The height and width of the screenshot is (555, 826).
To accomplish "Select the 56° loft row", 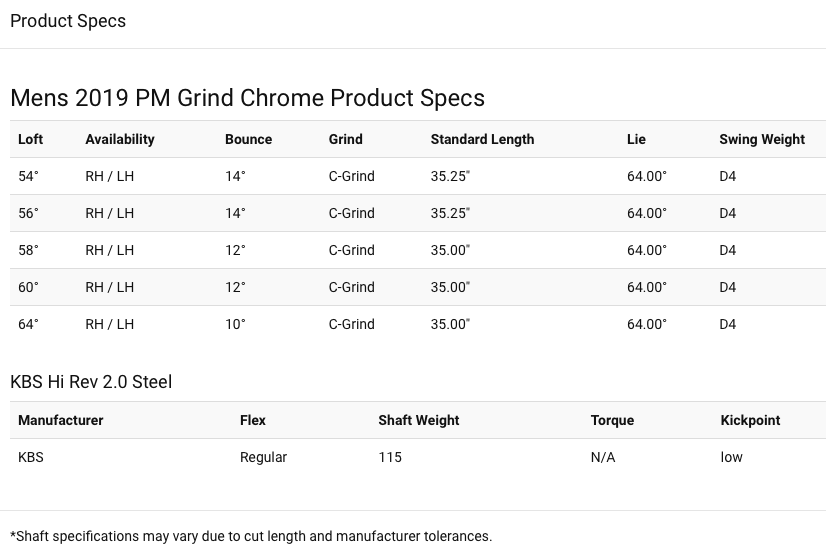I will [418, 213].
